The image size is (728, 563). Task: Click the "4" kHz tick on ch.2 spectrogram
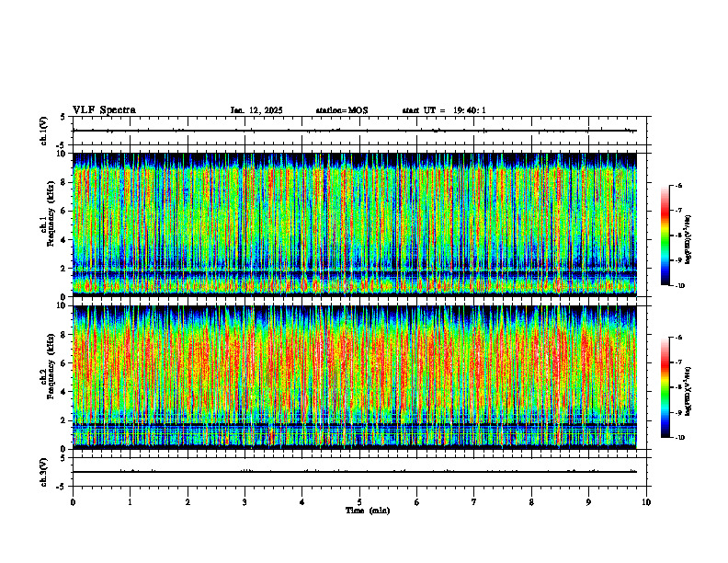[x=64, y=392]
